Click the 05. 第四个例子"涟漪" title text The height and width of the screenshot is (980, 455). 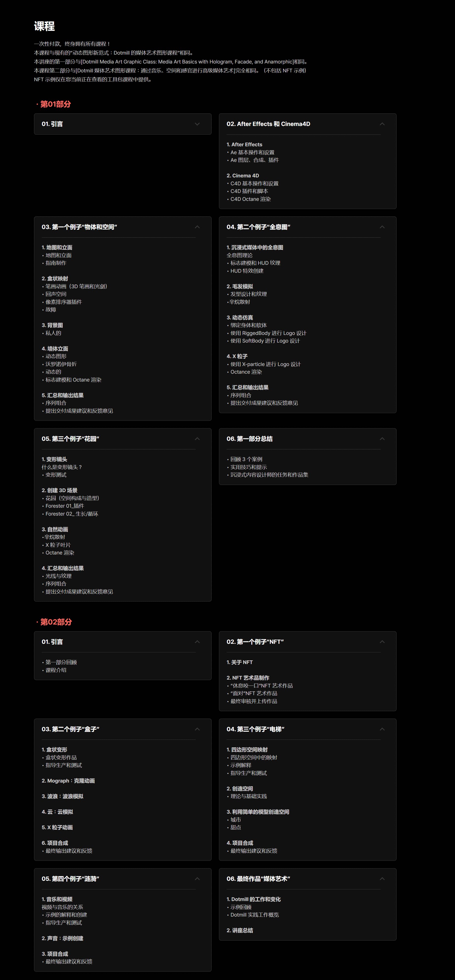click(x=70, y=879)
